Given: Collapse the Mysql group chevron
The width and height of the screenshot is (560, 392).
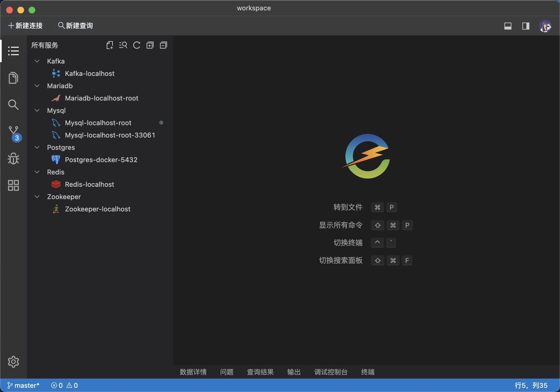Looking at the screenshot, I should [x=37, y=110].
